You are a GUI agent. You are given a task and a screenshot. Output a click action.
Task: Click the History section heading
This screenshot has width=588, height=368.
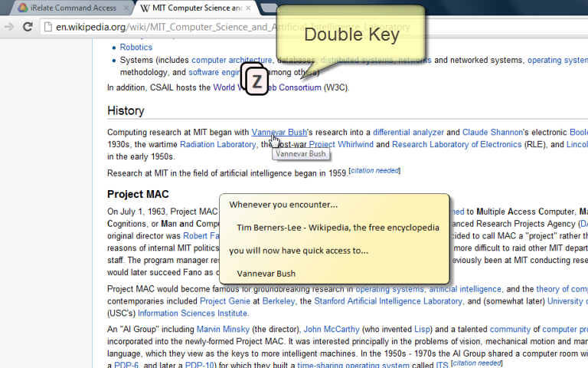(126, 110)
